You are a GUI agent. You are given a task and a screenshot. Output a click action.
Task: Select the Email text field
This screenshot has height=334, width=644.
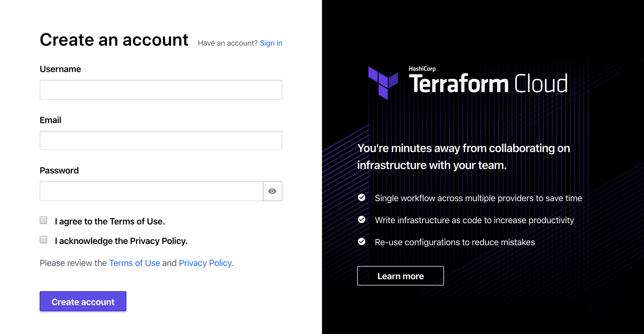[x=161, y=140]
